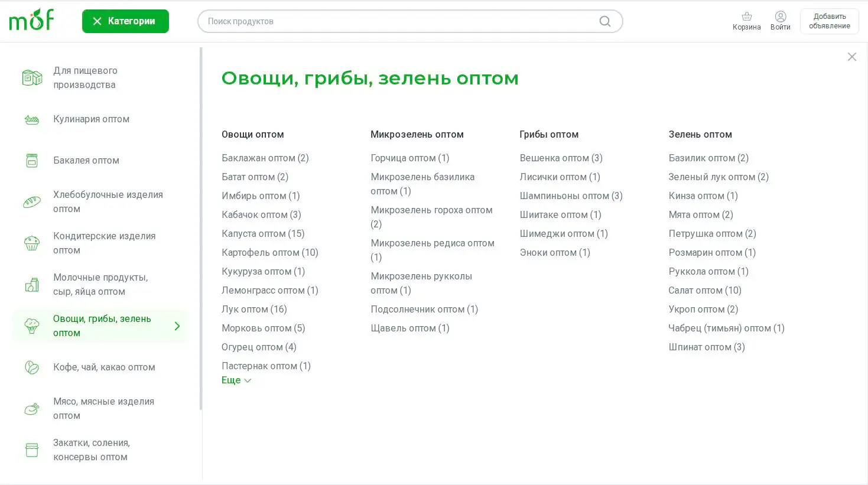Open Подсолнечник оптом (1) link
Viewport: 868px width, 485px height.
point(424,309)
